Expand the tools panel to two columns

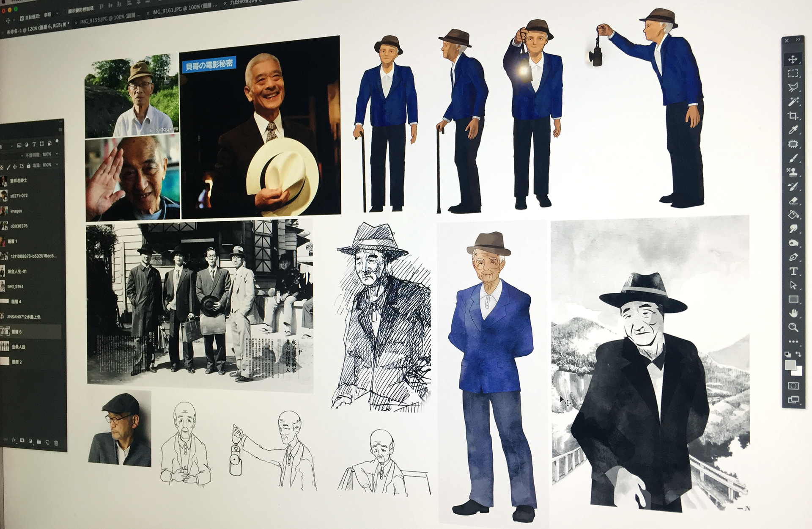(x=798, y=40)
